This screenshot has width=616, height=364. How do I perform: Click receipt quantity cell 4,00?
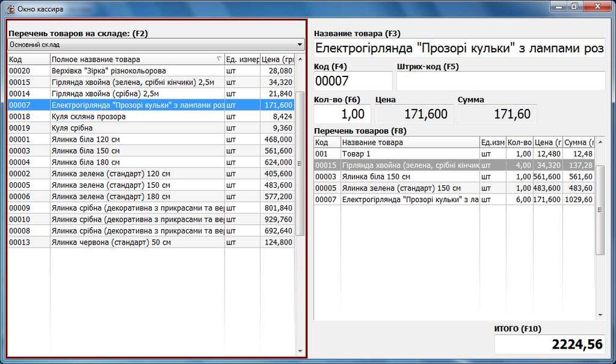coord(519,165)
